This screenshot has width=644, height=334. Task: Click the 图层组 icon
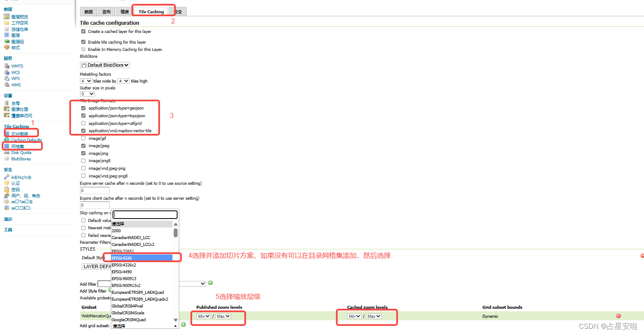[6, 41]
